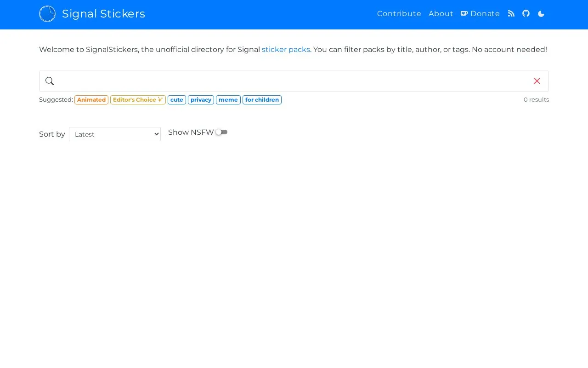
Task: Select the cute suggested tag
Action: pos(177,100)
